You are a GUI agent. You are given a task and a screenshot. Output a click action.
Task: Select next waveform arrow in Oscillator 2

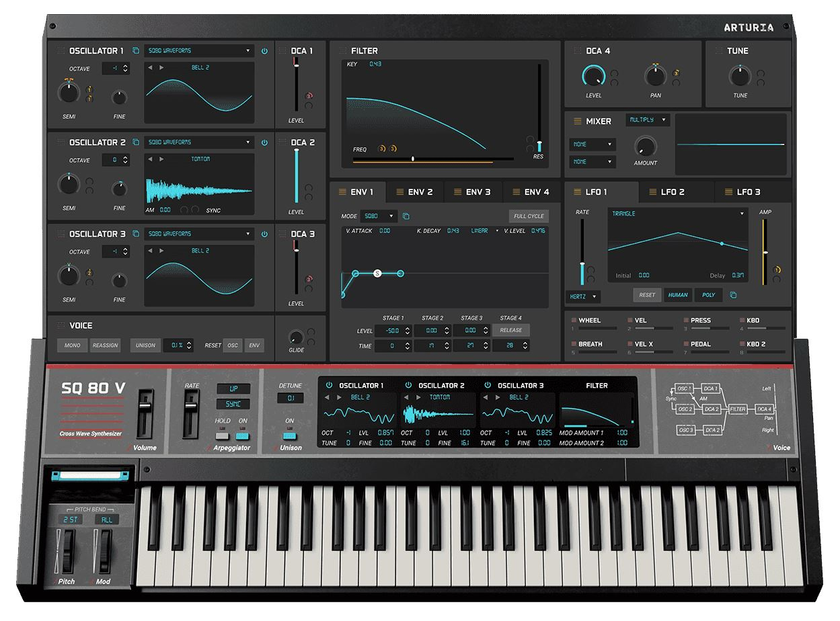pyautogui.click(x=161, y=159)
